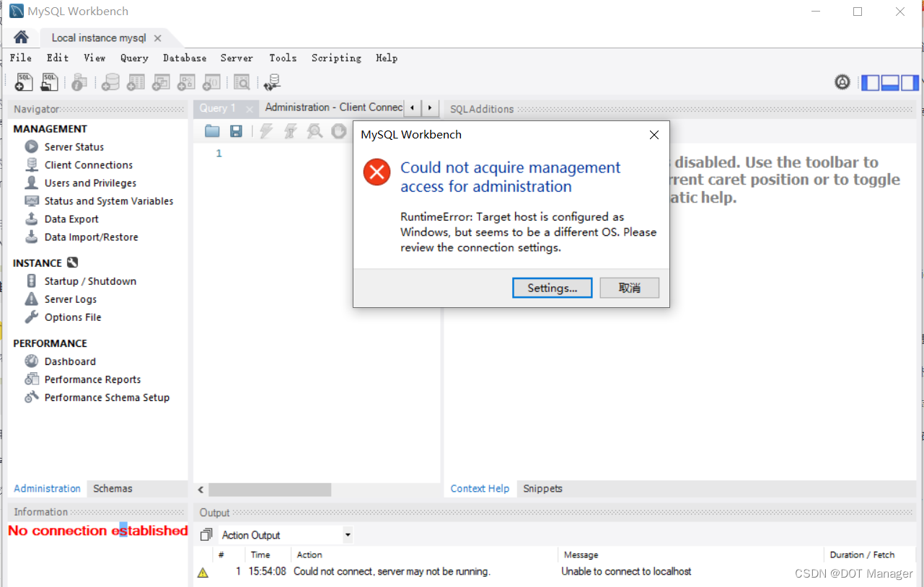Click the create new view icon
This screenshot has height=587, width=924.
161,82
